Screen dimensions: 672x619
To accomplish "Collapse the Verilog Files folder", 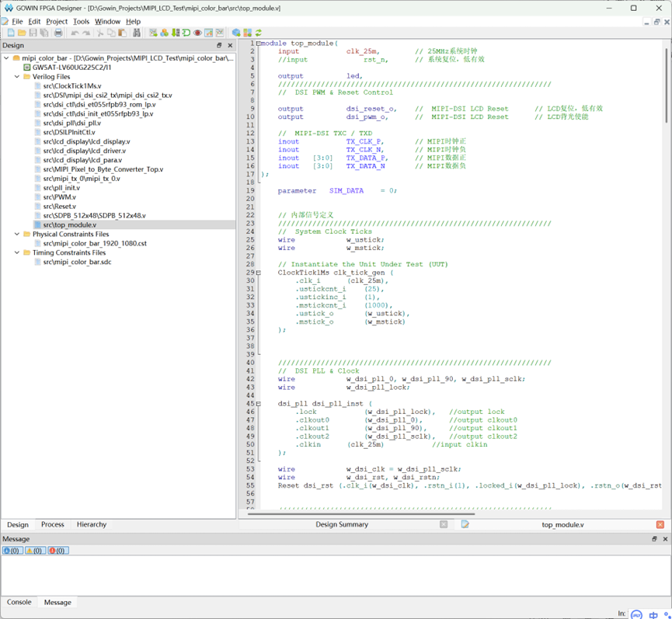I will 17,77.
